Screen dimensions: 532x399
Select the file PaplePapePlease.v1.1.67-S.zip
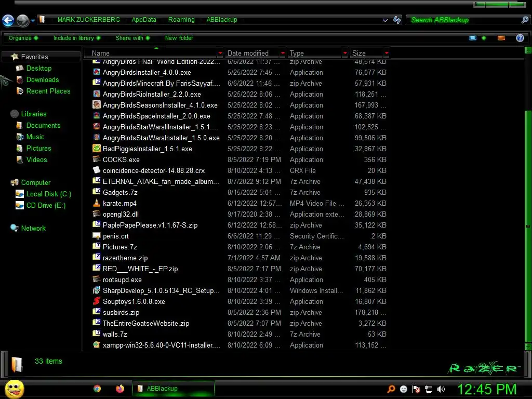[150, 225]
